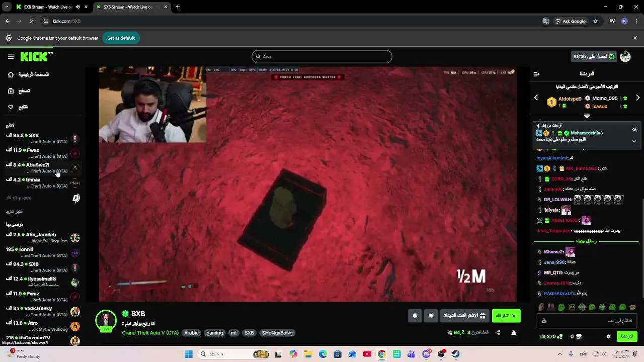Image resolution: width=644 pixels, height=362 pixels.
Task: Open chat settings gear icon
Action: click(608, 337)
